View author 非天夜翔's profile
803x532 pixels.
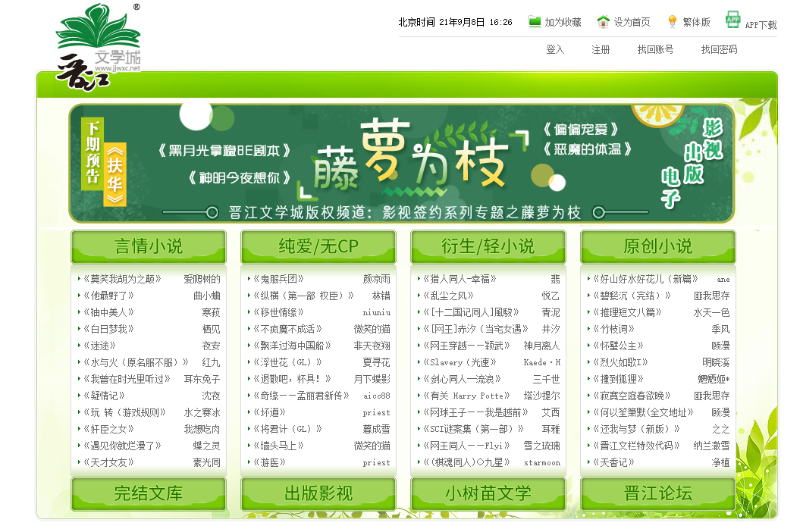coord(372,346)
